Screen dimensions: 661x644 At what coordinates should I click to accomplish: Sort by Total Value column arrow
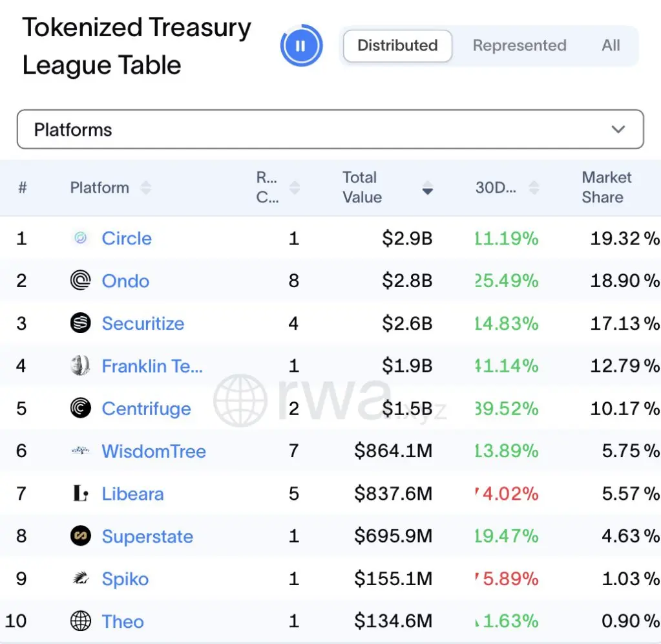click(427, 188)
